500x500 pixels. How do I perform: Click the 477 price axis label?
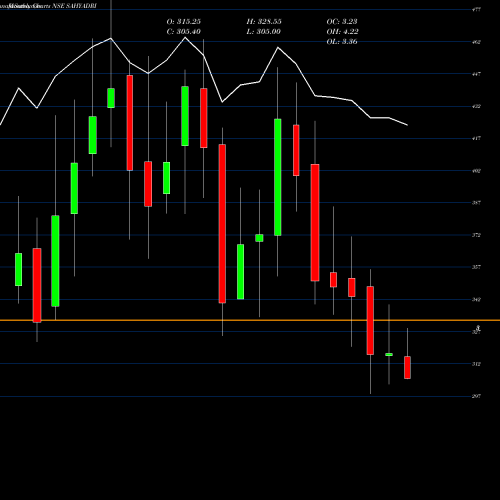coord(477,10)
